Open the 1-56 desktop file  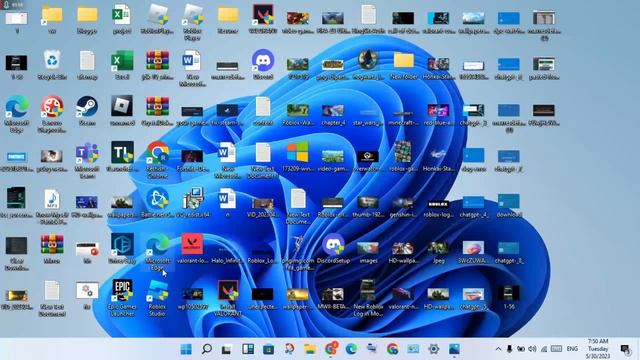(509, 297)
